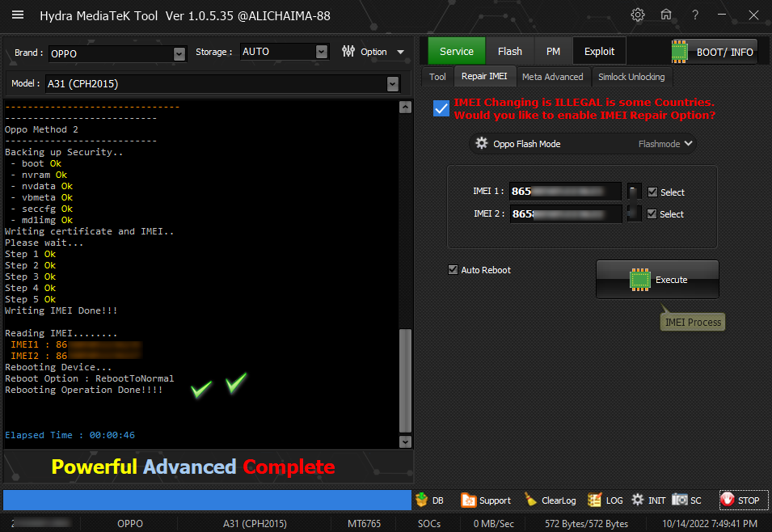
Task: Click the BOOT/ INFO button label
Action: 724,53
